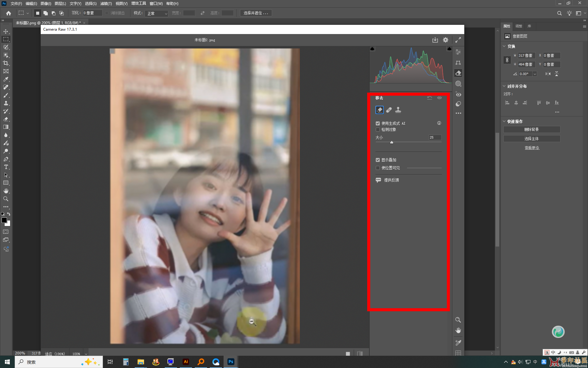
Task: Uncheck the 使用生成式 AI checkbox
Action: [378, 123]
